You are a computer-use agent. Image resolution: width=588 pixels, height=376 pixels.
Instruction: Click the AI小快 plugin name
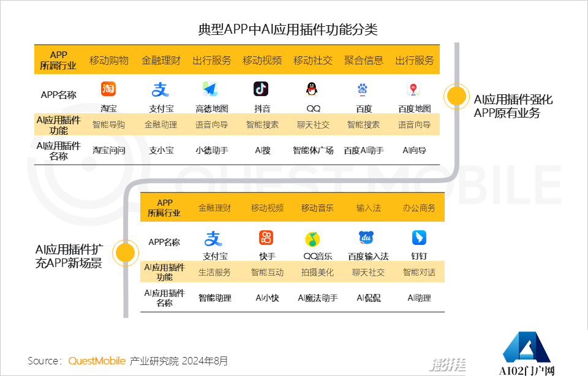point(268,298)
